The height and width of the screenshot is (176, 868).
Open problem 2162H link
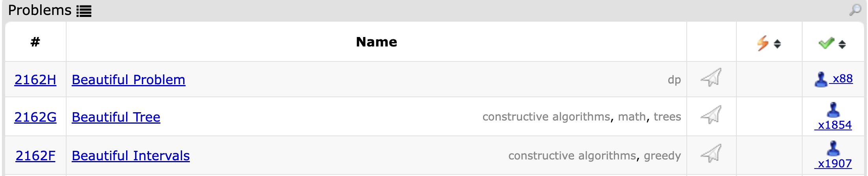(x=35, y=80)
